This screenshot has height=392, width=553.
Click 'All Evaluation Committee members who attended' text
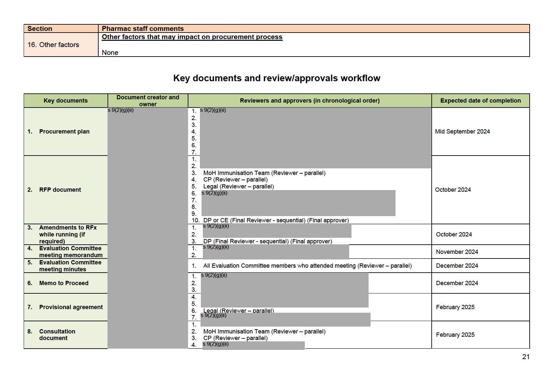tap(307, 266)
